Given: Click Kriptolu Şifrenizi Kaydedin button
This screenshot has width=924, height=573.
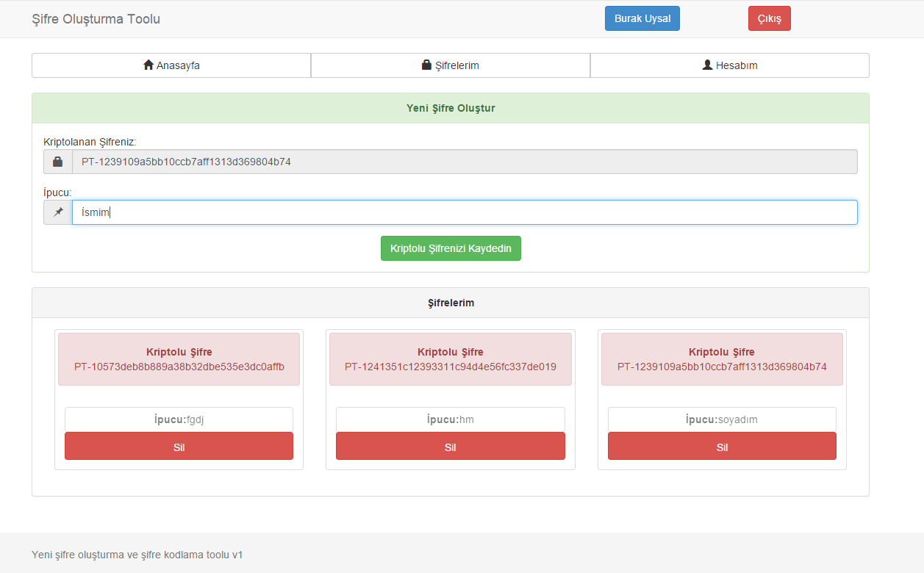Looking at the screenshot, I should (451, 248).
